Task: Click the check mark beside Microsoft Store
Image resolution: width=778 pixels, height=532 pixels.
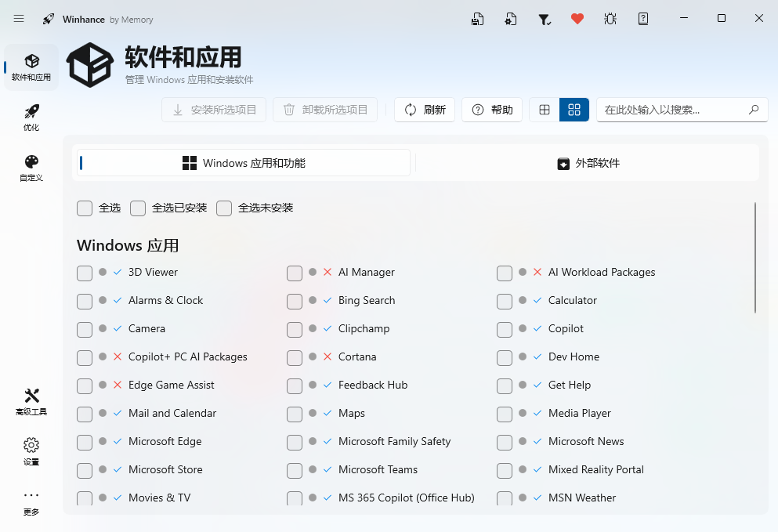Action: pyautogui.click(x=118, y=469)
